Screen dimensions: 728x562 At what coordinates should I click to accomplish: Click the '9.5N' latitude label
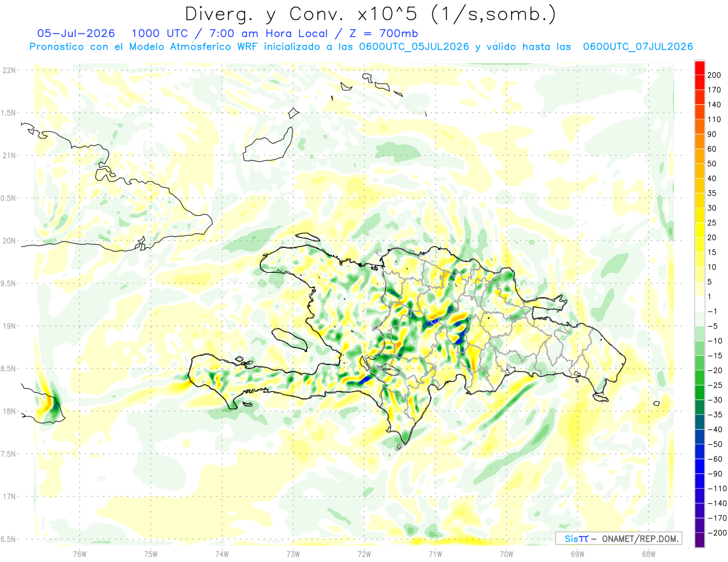pos(8,283)
